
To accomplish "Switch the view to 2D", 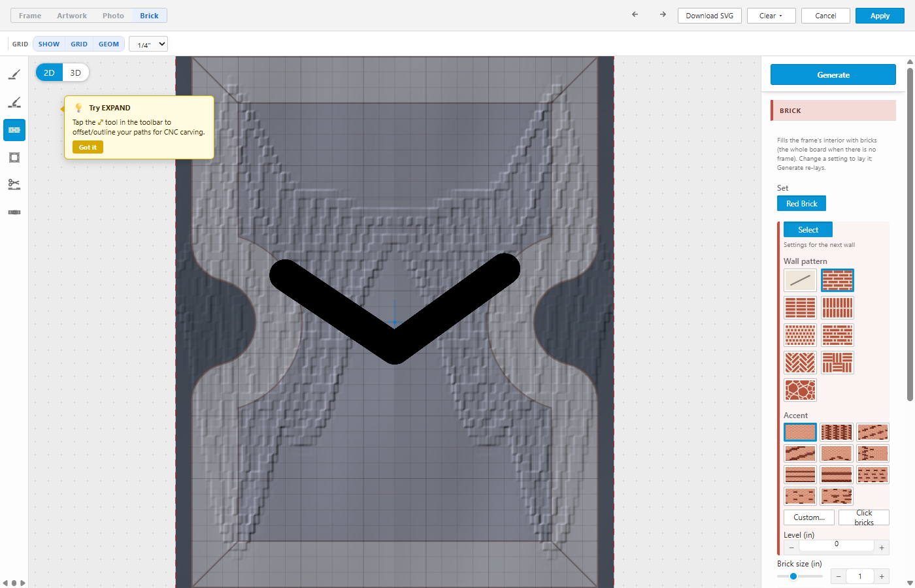I will pos(49,73).
